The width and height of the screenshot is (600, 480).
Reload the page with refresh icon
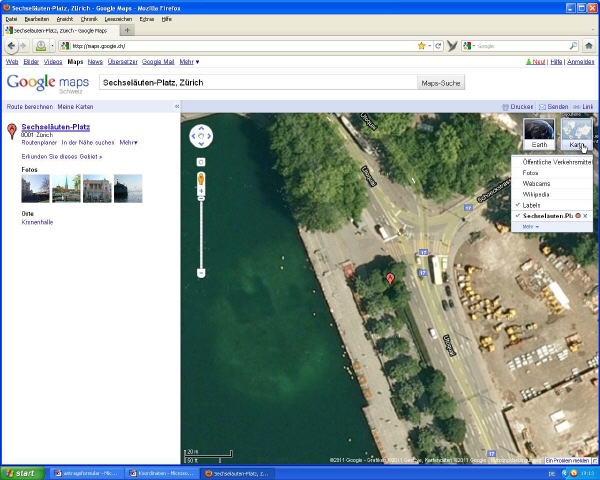(x=438, y=46)
